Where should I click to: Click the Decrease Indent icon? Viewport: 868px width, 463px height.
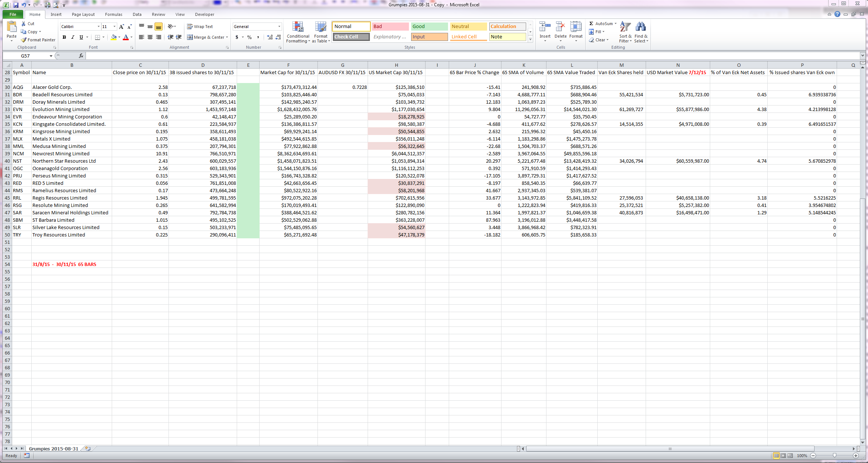pyautogui.click(x=170, y=37)
